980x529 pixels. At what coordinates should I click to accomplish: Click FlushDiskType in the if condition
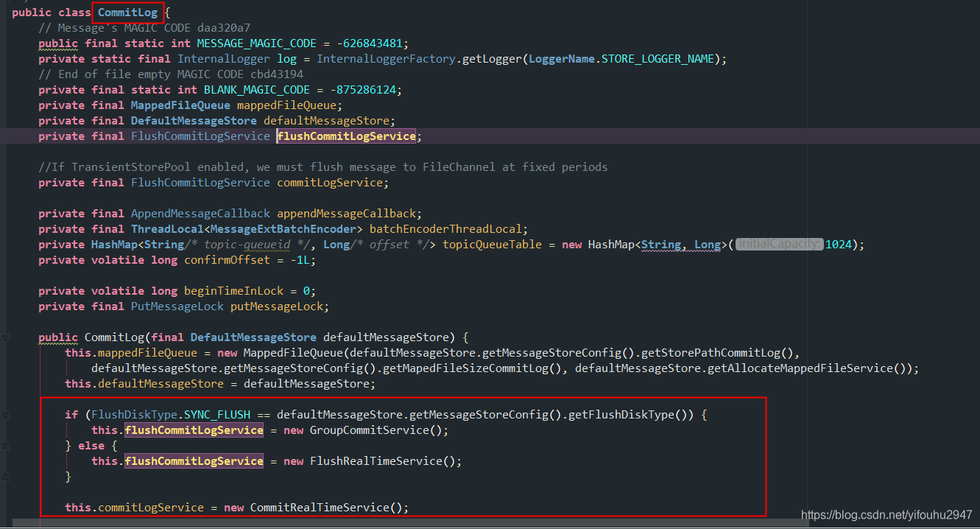click(134, 415)
